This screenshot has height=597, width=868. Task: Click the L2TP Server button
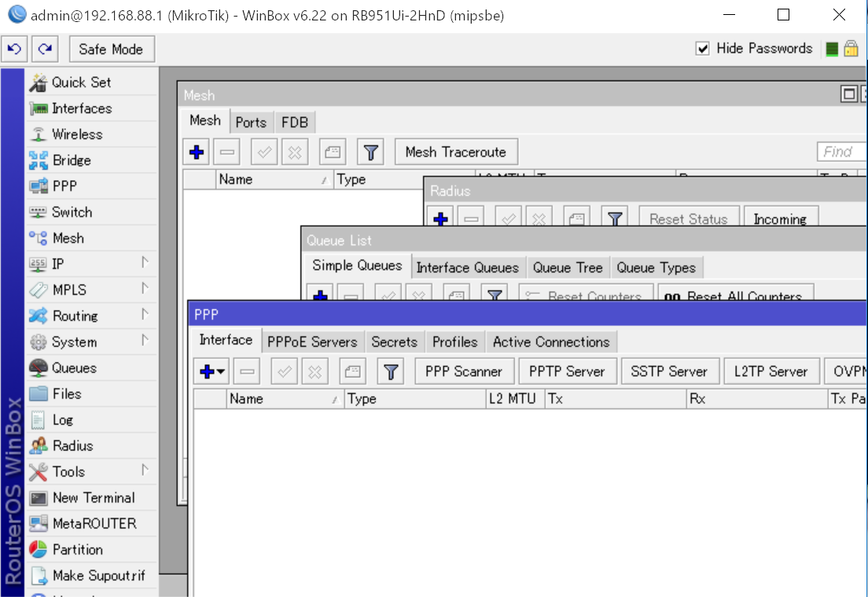point(771,371)
